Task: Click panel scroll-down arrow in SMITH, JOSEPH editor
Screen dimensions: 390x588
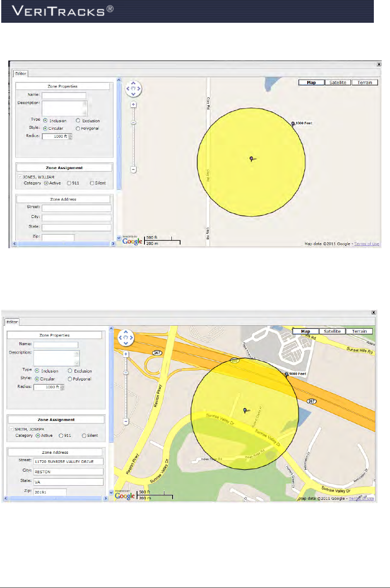Action: coord(111,493)
